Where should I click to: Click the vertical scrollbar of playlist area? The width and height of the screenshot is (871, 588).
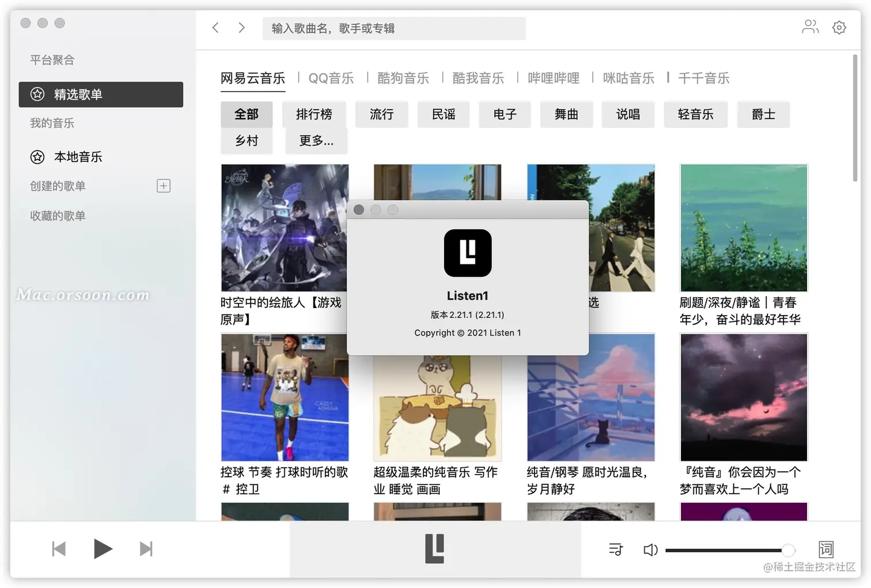click(855, 119)
